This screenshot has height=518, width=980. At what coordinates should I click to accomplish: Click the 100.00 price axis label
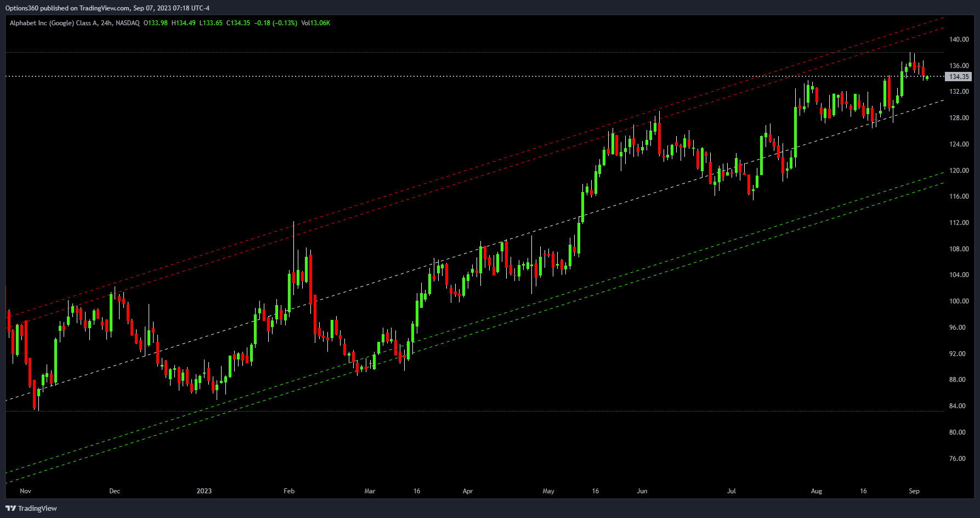[x=959, y=301]
